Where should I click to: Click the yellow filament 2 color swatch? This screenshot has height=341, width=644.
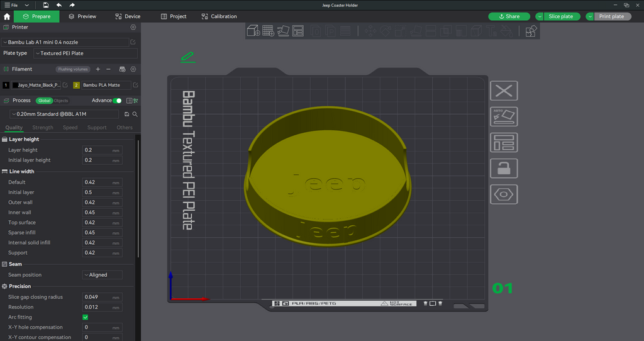[x=76, y=85]
